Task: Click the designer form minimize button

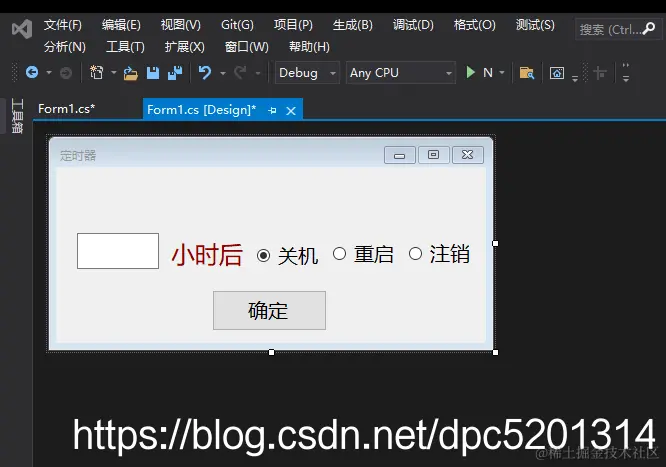Action: (400, 155)
